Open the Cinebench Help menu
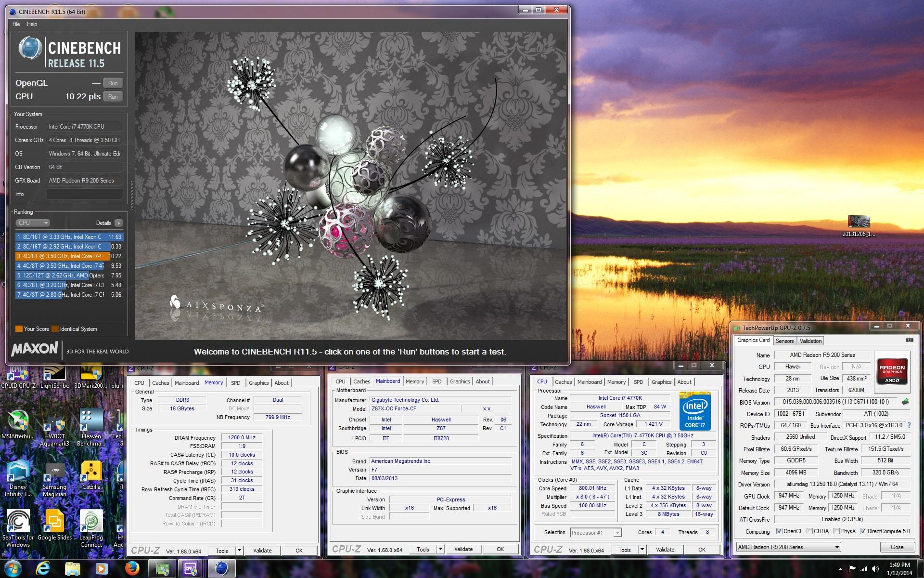 tap(32, 24)
